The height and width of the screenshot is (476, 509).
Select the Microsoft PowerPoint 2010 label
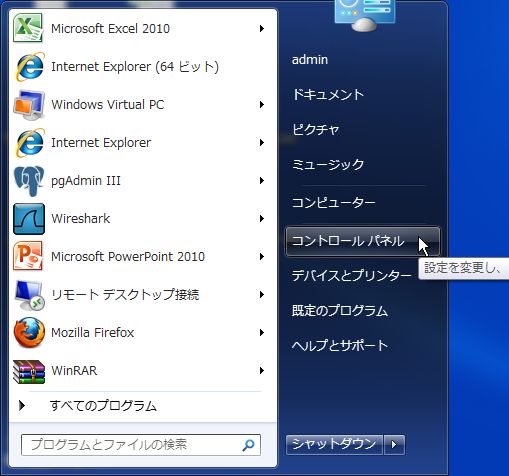click(128, 257)
